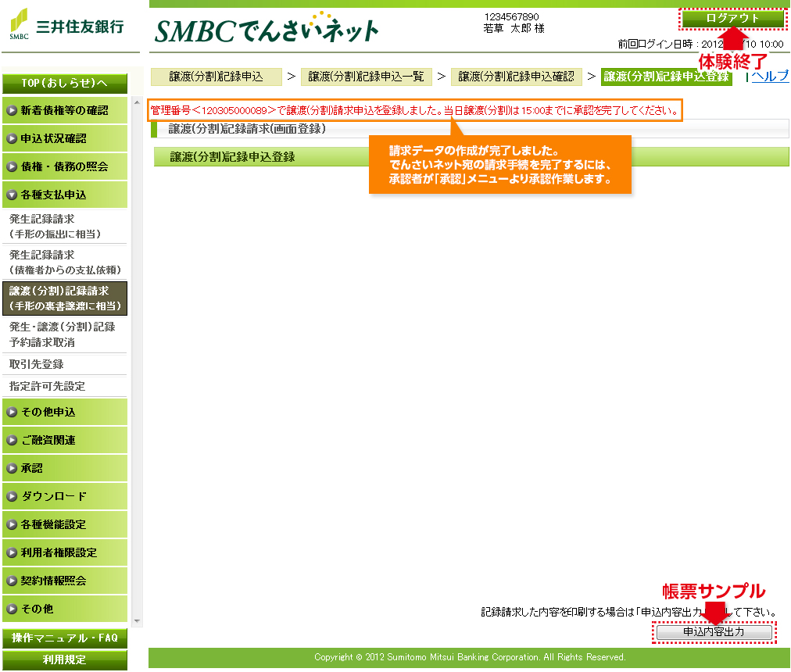Expand the 申込状況確認 menu
This screenshot has height=672, width=791.
65,139
